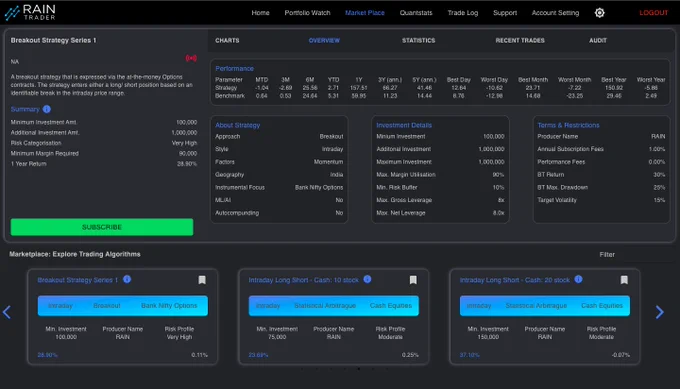
Task: Click the Autocompunding row
Action: point(279,213)
